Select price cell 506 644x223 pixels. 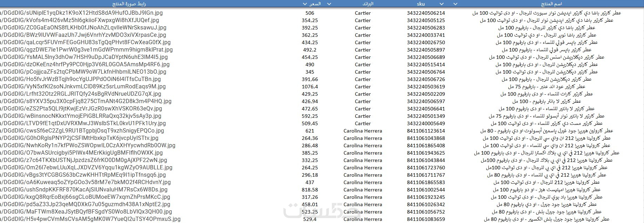coord(310,13)
